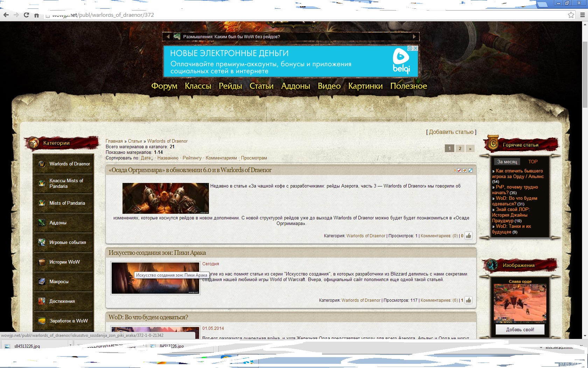Go to next page using » button

point(470,149)
